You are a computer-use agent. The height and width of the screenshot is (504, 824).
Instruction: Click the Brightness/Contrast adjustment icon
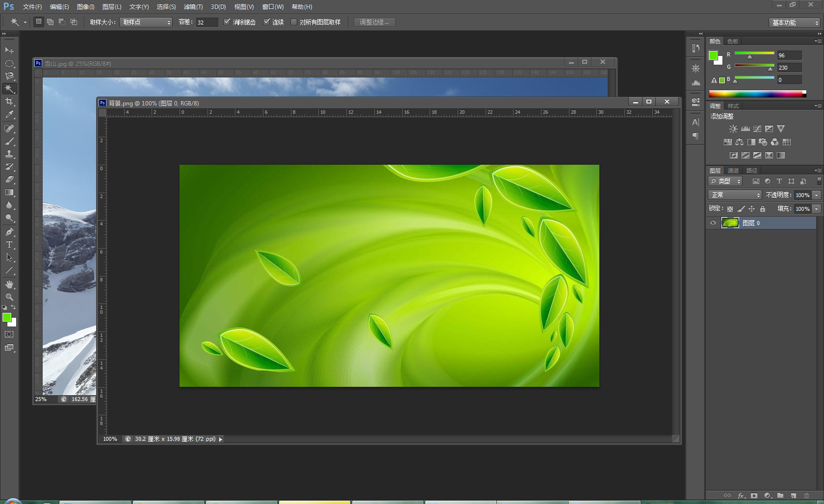point(733,129)
